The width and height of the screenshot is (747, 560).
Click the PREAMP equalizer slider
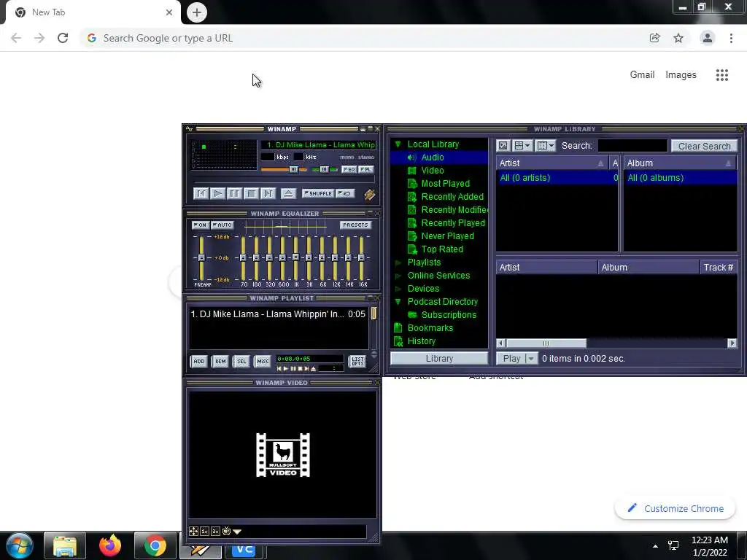point(201,258)
